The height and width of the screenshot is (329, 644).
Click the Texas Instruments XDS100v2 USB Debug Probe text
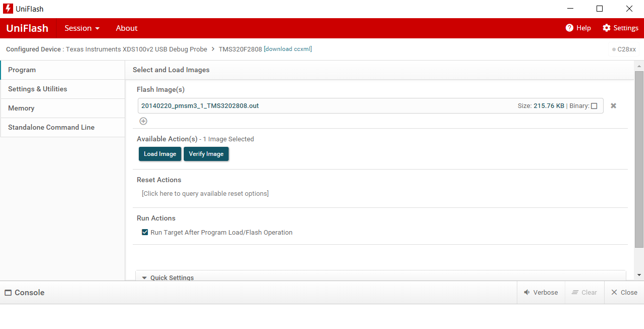click(x=136, y=49)
